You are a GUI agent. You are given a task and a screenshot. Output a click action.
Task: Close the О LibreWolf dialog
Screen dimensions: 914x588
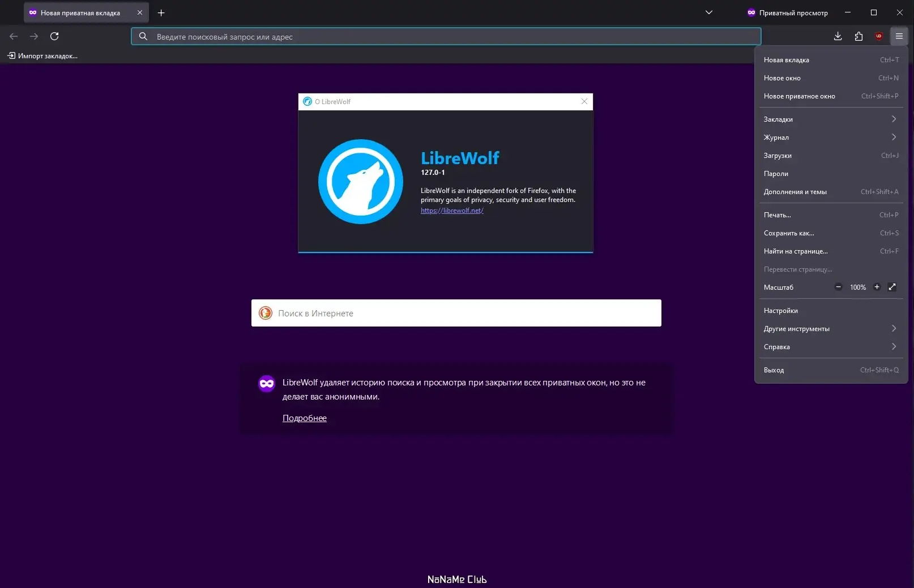584,101
